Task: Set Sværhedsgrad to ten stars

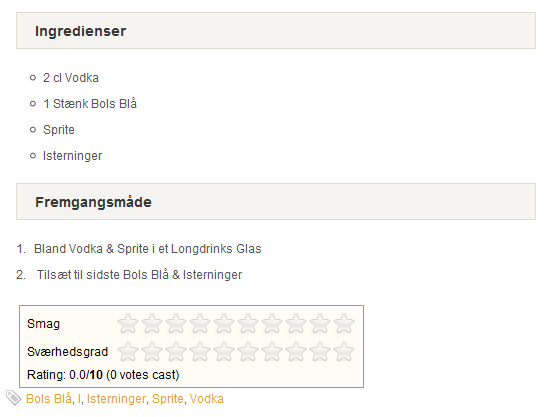Action: [x=344, y=351]
